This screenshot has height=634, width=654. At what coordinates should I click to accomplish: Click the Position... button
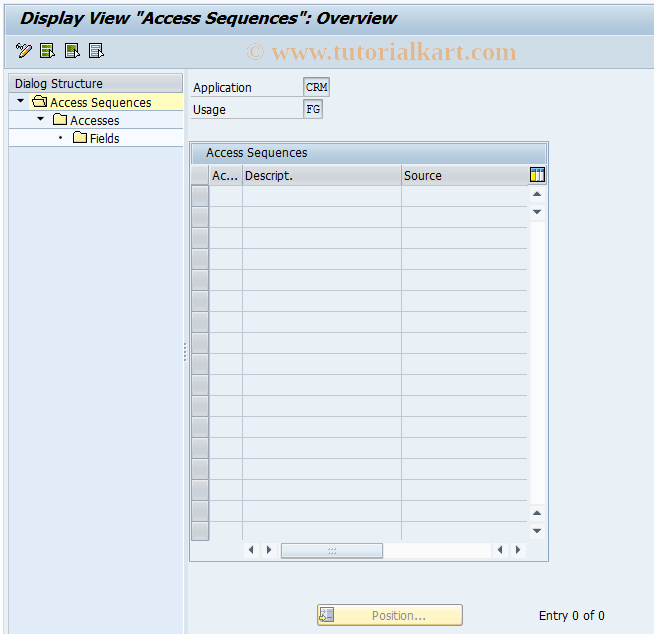[x=390, y=615]
